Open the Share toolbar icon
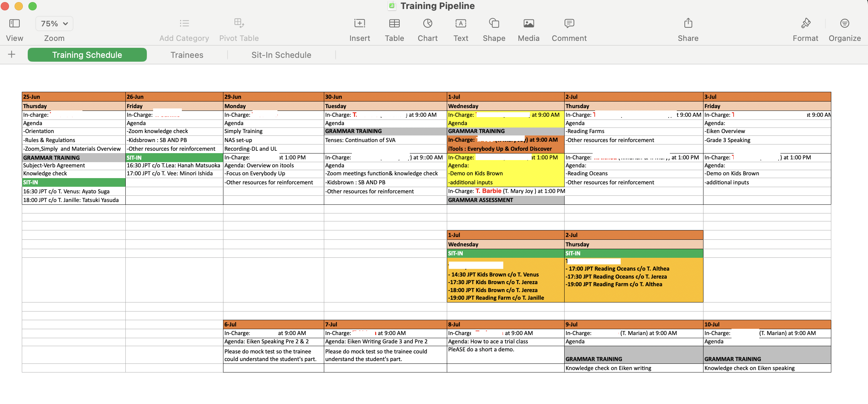Viewport: 868px width, 404px height. pos(688,24)
